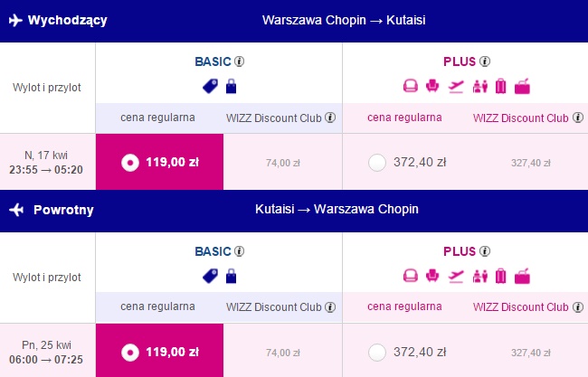This screenshot has height=377, width=588.
Task: Click outbound WIZZ Discount Club 74,00 zł price
Action: click(283, 163)
